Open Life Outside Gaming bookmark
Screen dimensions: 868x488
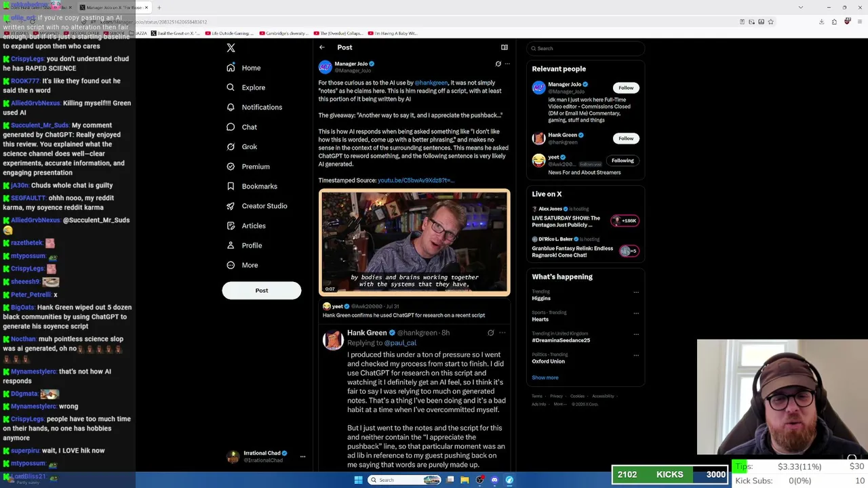click(x=229, y=33)
